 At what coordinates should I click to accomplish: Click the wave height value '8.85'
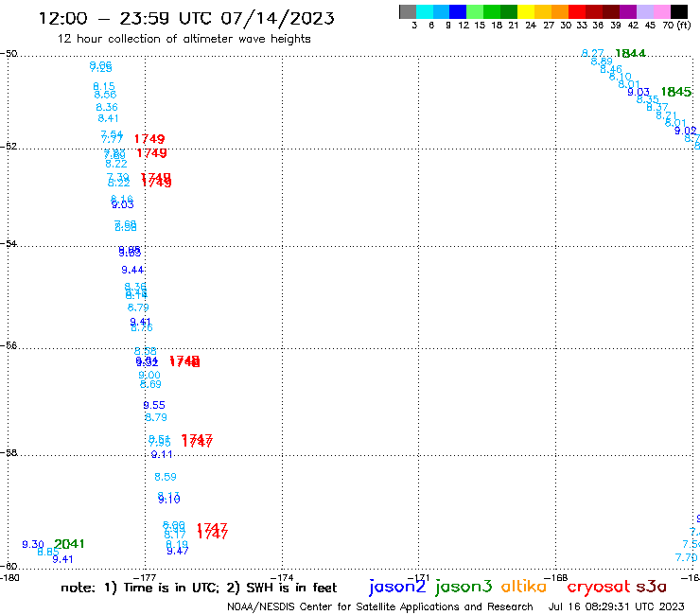[47, 552]
